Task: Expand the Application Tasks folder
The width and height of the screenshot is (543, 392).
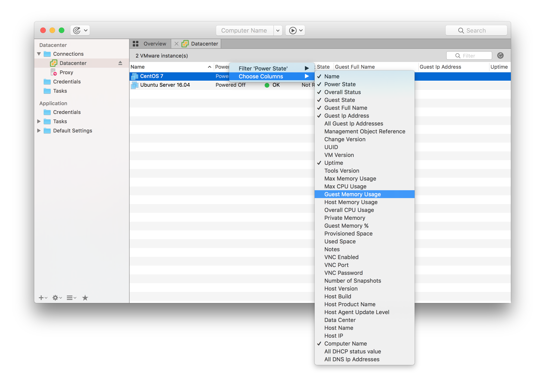Action: tap(39, 121)
